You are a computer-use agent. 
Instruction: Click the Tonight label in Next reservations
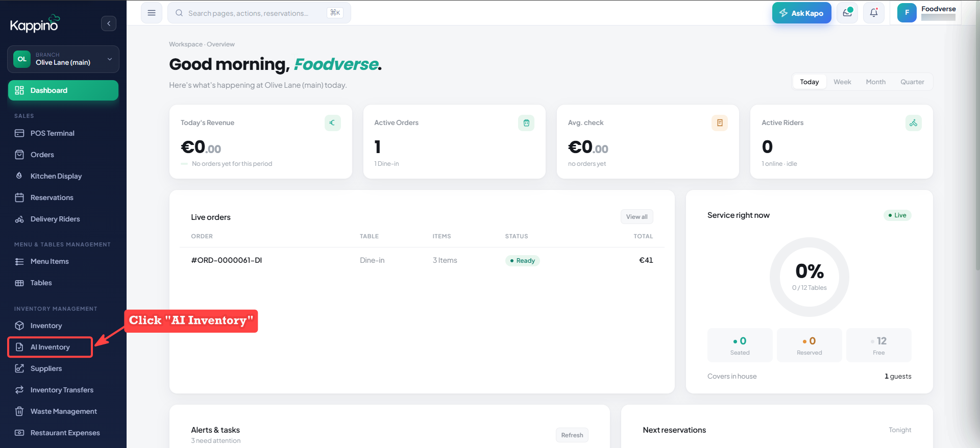coord(900,430)
